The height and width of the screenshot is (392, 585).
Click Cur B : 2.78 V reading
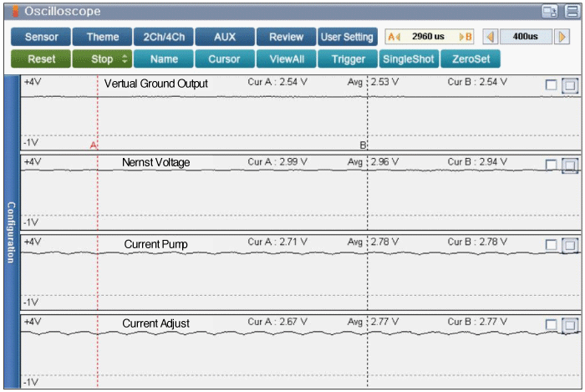(477, 242)
